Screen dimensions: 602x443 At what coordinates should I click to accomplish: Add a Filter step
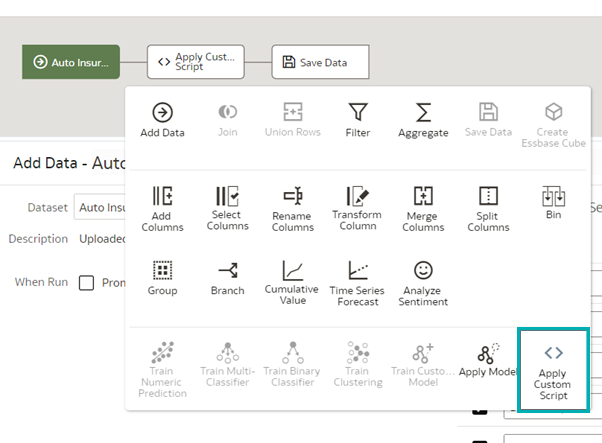coord(358,120)
